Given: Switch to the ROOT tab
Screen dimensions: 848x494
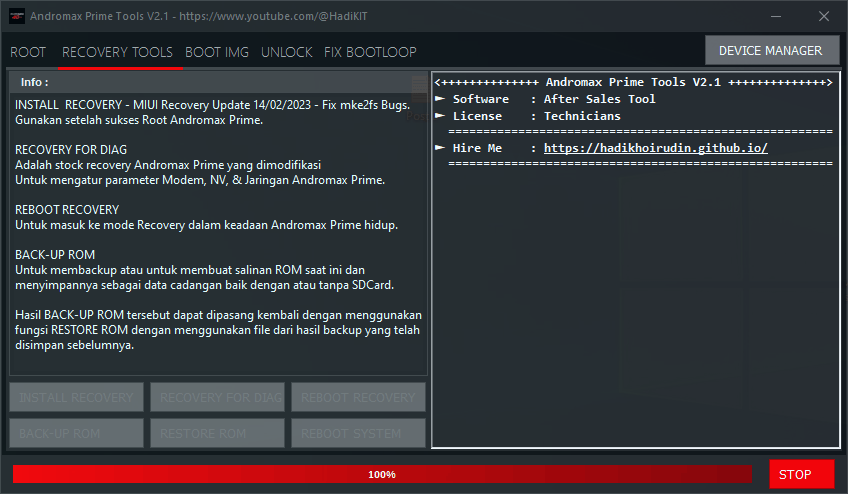Looking at the screenshot, I should [28, 52].
